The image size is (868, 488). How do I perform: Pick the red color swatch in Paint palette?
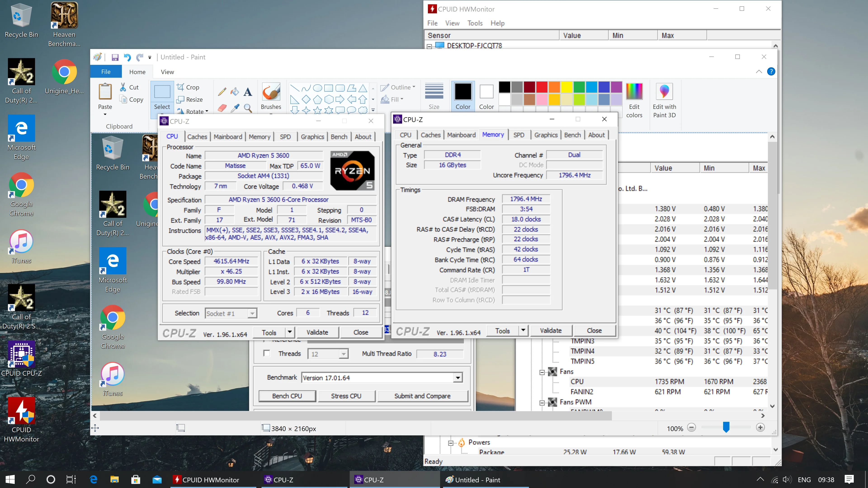542,87
